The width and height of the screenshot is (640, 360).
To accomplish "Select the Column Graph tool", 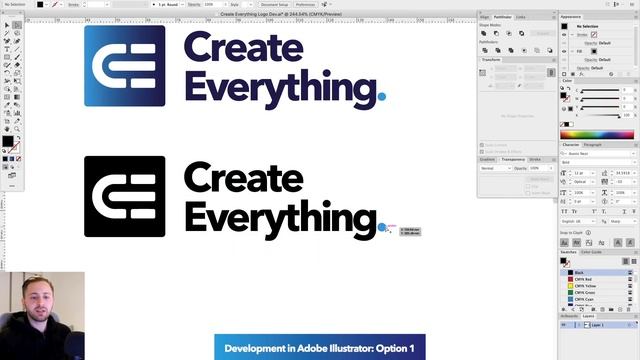I will (x=17, y=113).
